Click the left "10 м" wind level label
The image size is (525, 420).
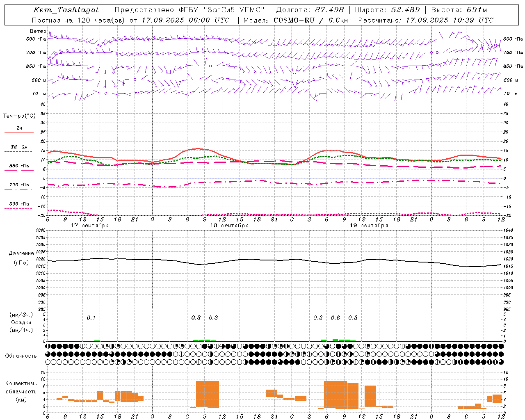click(39, 94)
